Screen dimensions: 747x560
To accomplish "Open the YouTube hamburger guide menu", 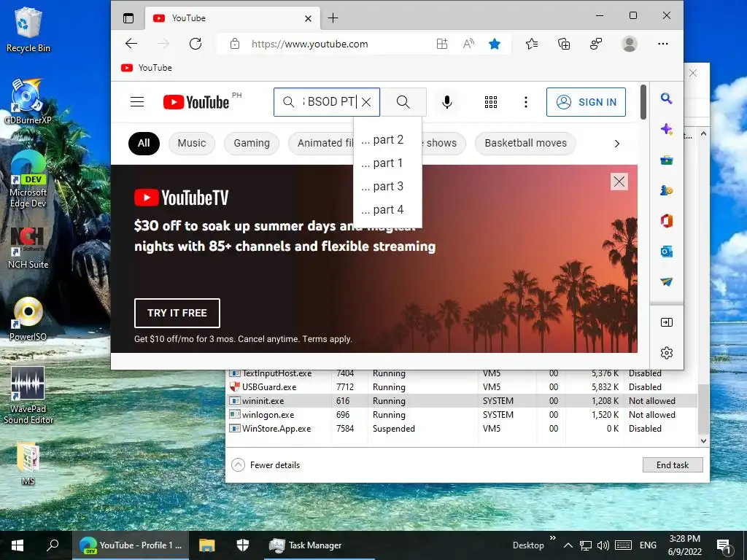I will 137,102.
